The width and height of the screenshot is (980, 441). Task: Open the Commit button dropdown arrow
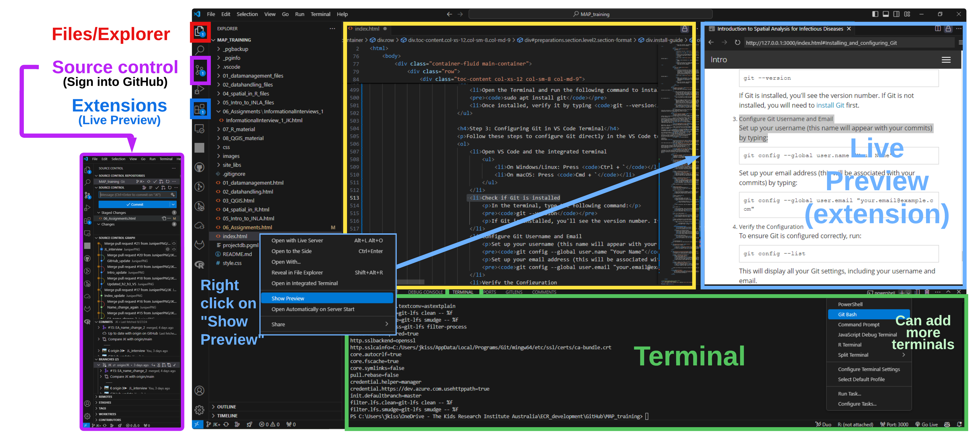click(x=173, y=205)
